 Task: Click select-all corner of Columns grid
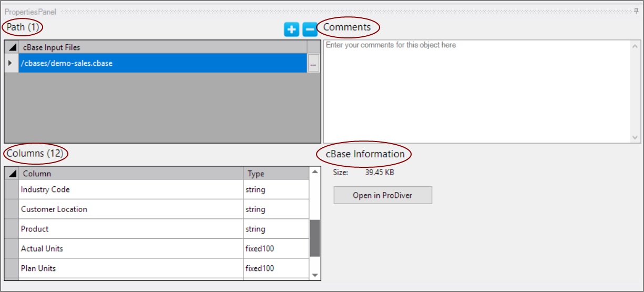[12, 174]
